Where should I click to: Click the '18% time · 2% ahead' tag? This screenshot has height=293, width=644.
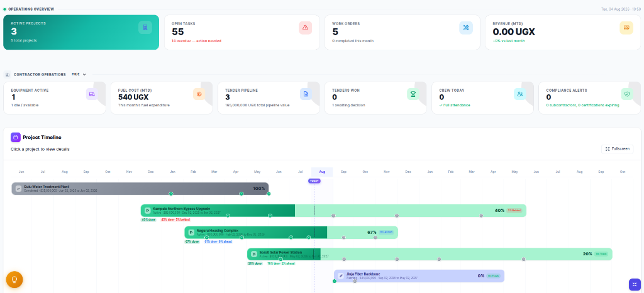click(280, 263)
